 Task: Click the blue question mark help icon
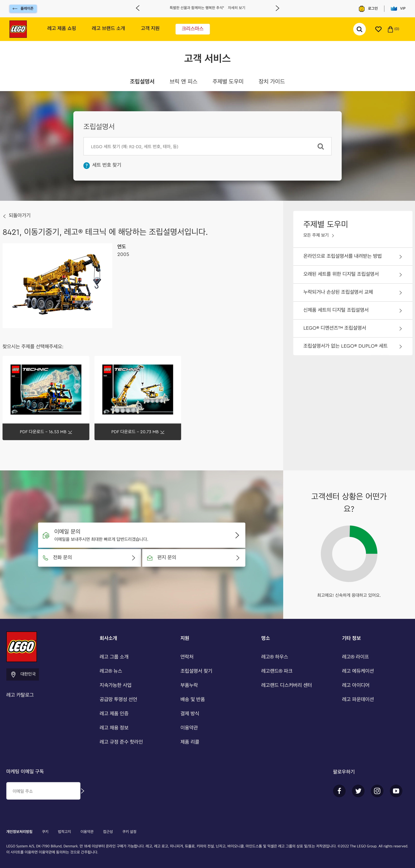[x=86, y=165]
